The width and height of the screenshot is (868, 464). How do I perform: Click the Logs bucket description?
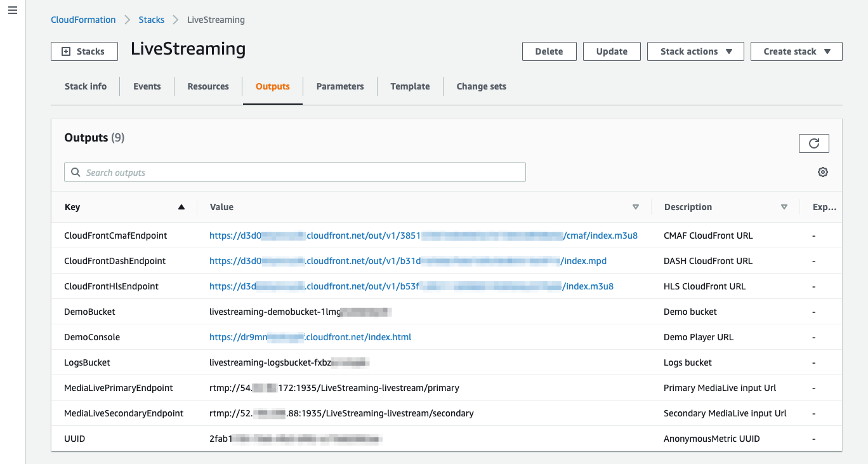pos(688,362)
